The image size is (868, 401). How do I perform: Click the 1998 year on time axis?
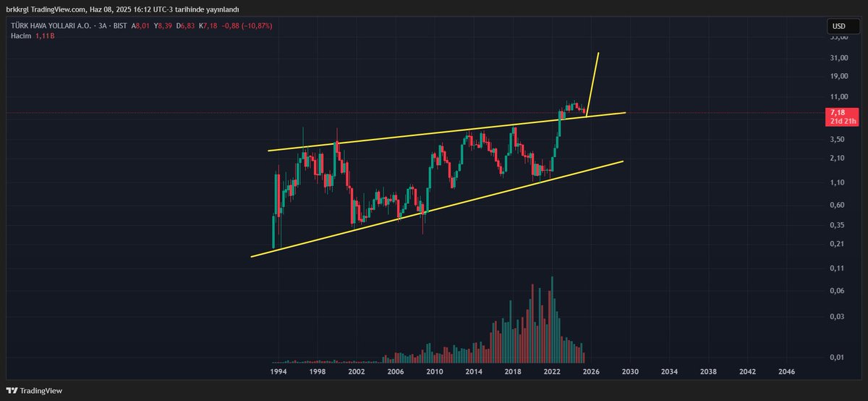317,371
